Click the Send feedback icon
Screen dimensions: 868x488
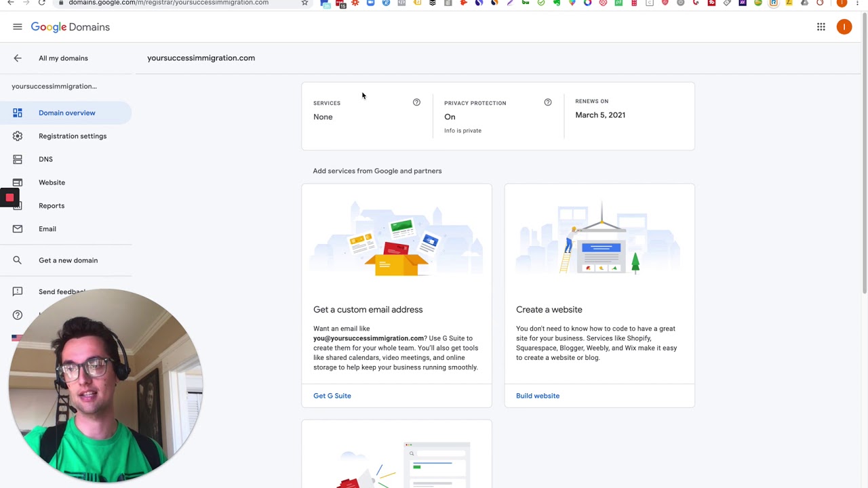(x=18, y=291)
